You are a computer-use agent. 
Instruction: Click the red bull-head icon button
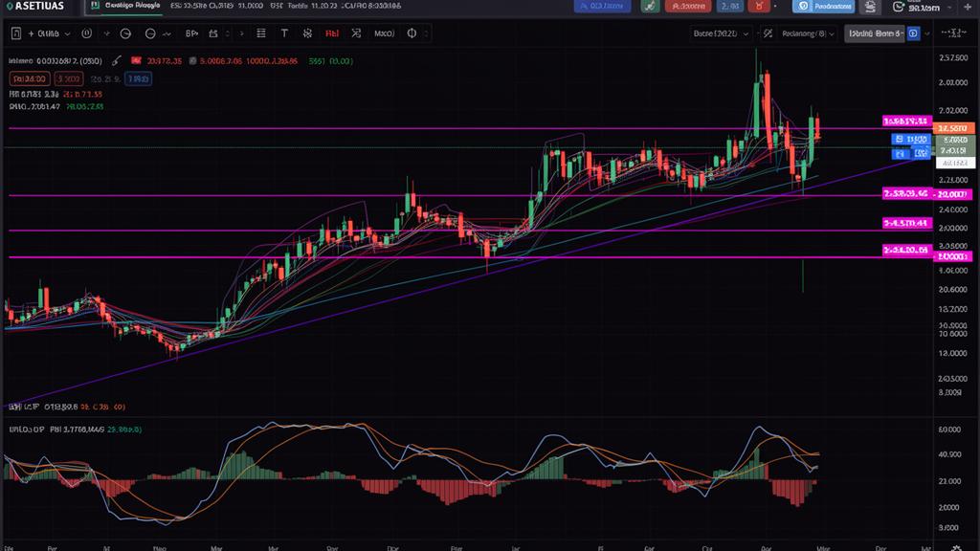(x=759, y=7)
